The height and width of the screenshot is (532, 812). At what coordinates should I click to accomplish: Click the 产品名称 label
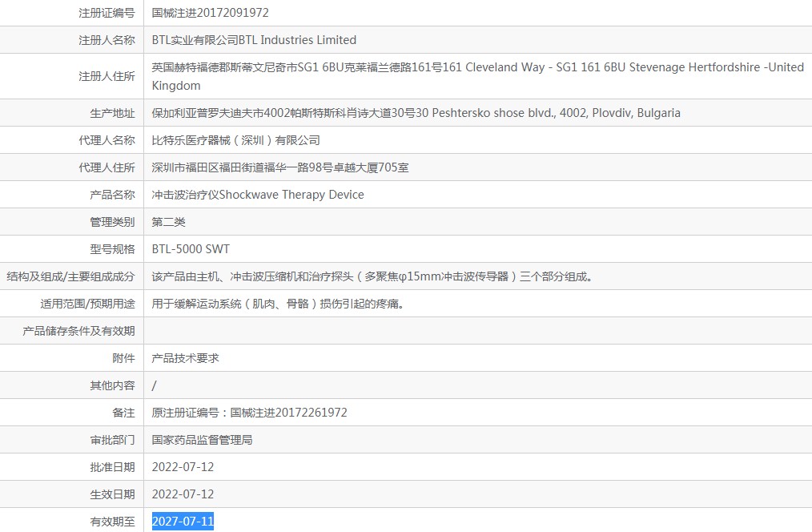112,195
